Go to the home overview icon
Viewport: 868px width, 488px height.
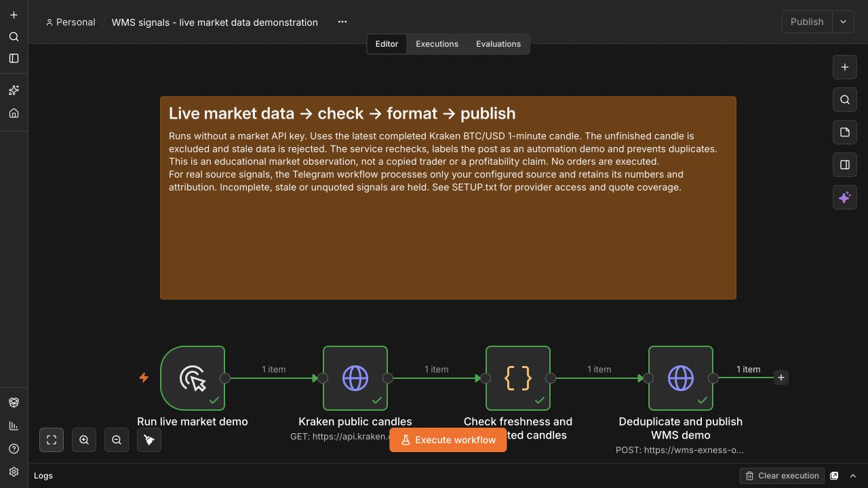[x=14, y=113]
